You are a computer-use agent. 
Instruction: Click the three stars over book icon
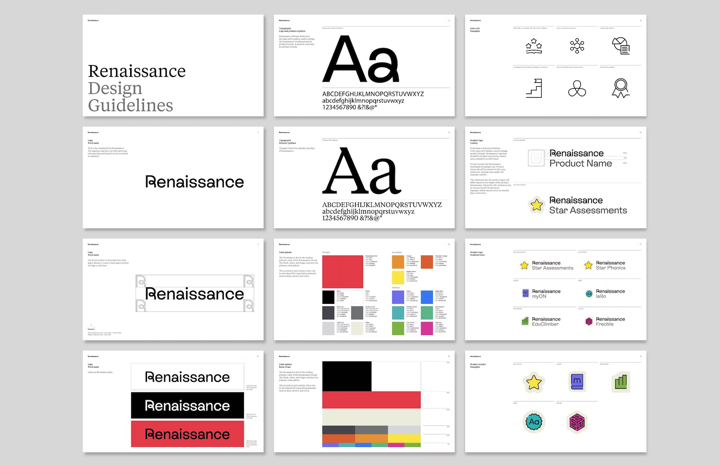tap(534, 46)
